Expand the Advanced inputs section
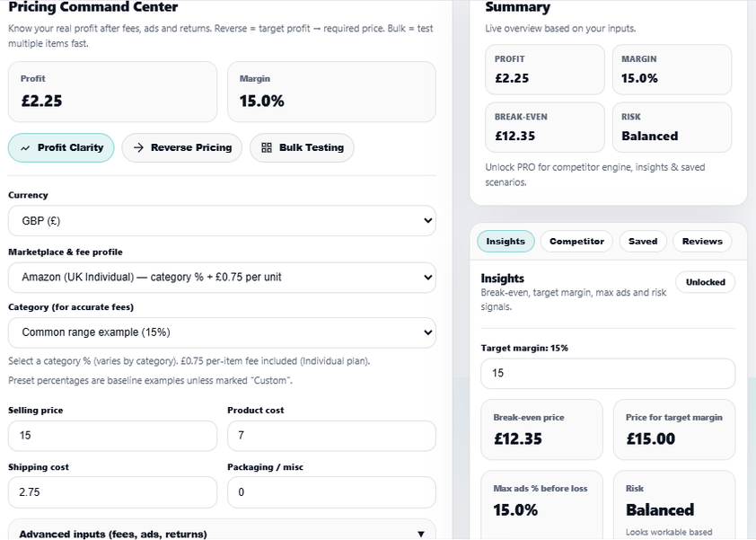Image resolution: width=756 pixels, height=540 pixels. (x=220, y=532)
